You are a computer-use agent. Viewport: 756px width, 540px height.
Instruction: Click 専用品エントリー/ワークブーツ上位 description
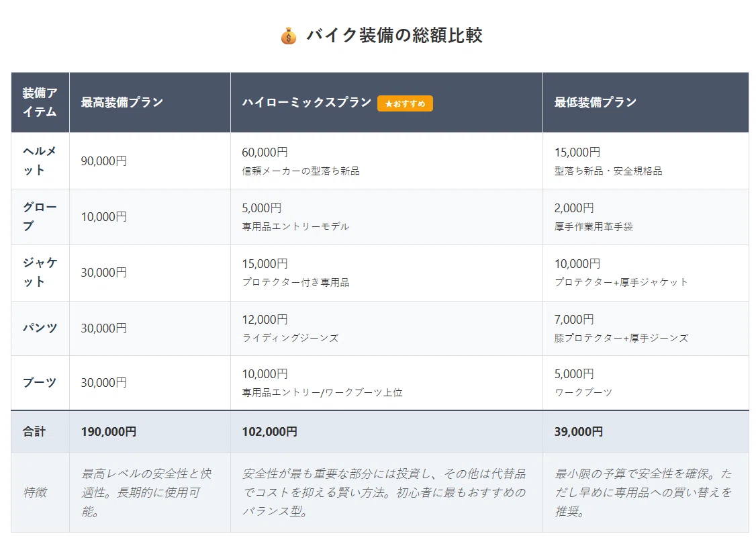tap(322, 392)
